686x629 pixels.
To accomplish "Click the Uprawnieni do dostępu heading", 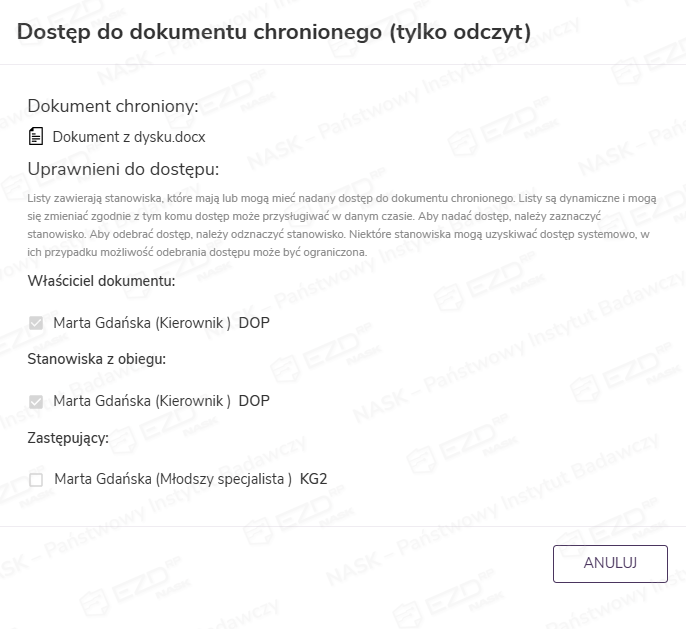I will tap(123, 168).
